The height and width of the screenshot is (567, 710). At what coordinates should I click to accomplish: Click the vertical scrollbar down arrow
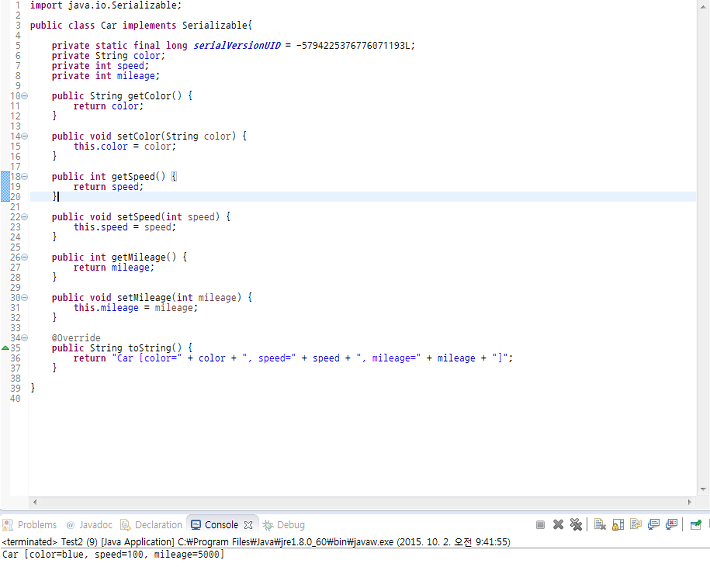(703, 489)
